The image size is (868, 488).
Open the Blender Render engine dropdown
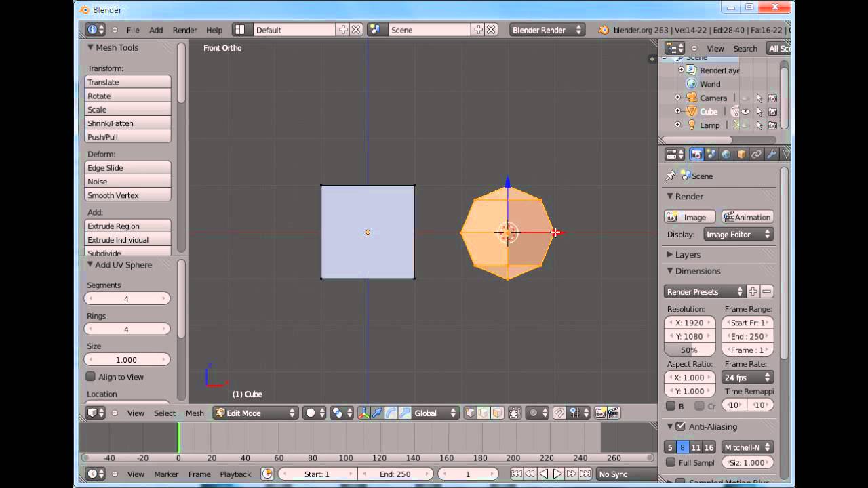pyautogui.click(x=547, y=30)
